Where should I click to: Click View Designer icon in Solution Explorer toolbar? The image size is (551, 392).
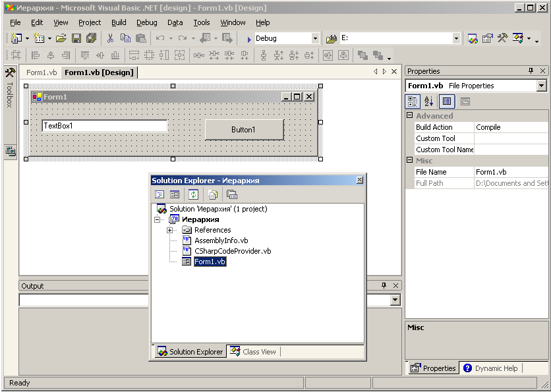click(x=175, y=194)
